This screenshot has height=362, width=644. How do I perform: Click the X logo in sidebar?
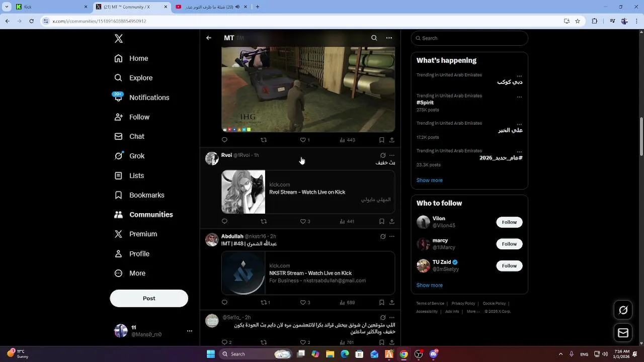(119, 39)
